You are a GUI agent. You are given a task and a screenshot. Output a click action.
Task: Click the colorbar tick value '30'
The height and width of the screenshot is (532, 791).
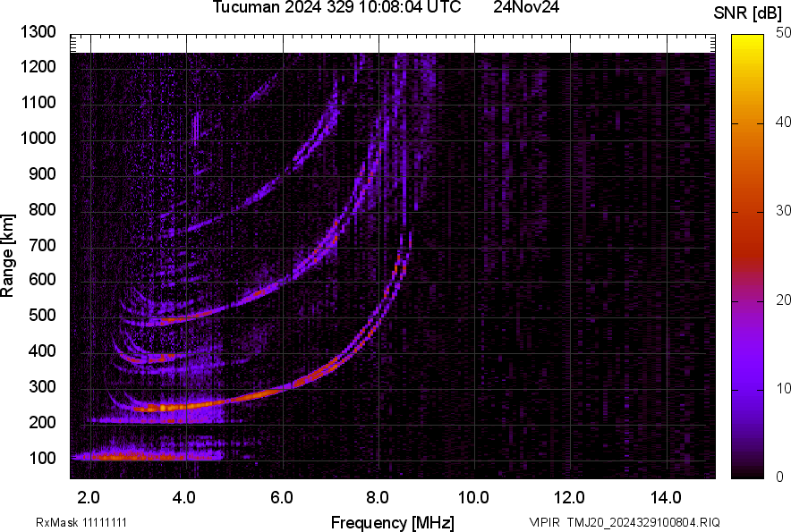(783, 211)
